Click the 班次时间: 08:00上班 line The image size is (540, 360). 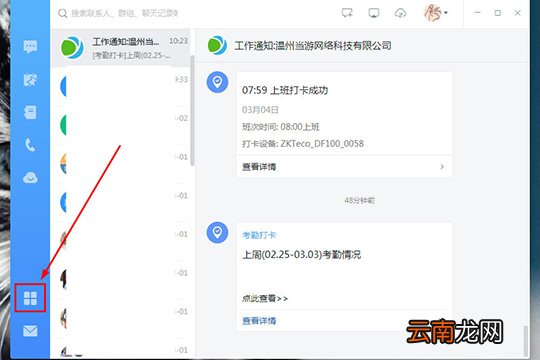(281, 127)
